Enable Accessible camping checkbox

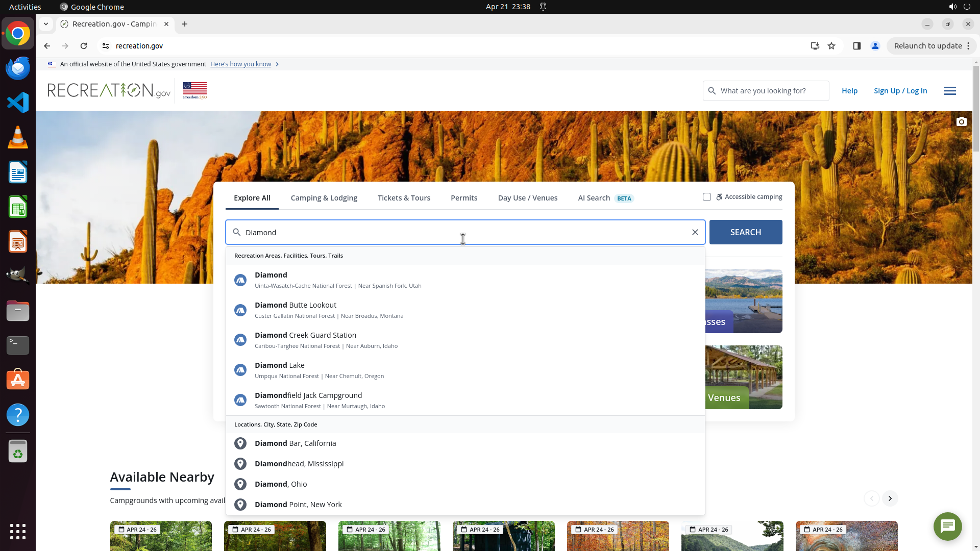706,197
